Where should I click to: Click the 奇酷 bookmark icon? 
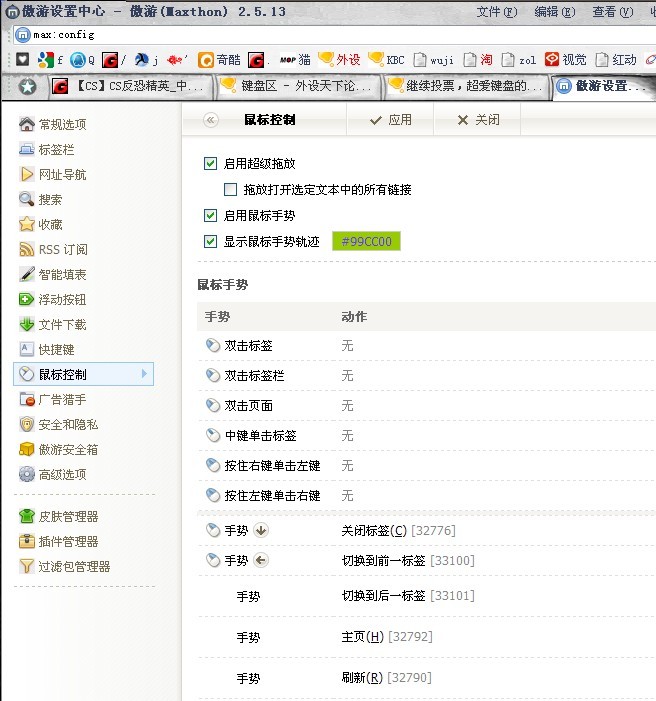[206, 59]
